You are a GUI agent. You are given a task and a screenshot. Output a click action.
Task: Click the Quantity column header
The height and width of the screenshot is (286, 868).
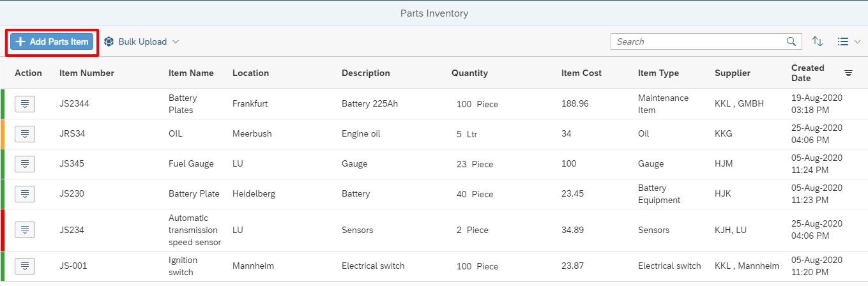click(x=469, y=73)
